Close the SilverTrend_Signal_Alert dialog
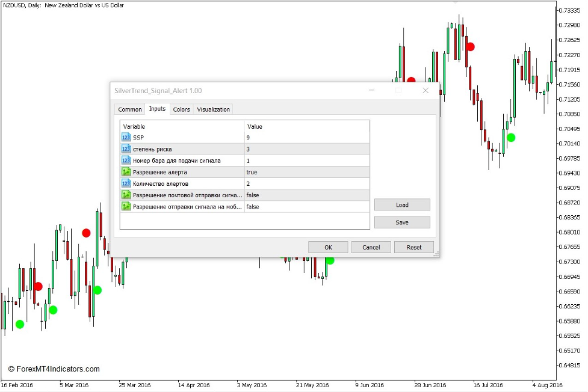This screenshot has width=588, height=392. tap(426, 91)
